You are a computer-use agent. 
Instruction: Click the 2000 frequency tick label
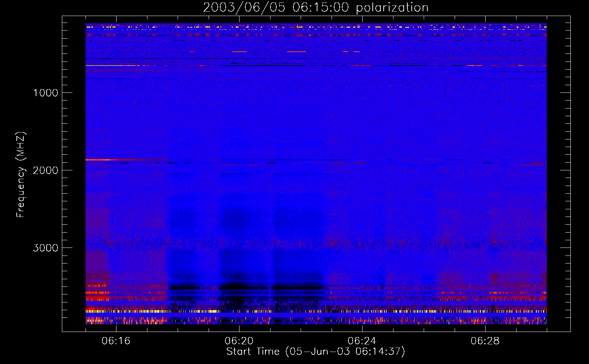46,170
